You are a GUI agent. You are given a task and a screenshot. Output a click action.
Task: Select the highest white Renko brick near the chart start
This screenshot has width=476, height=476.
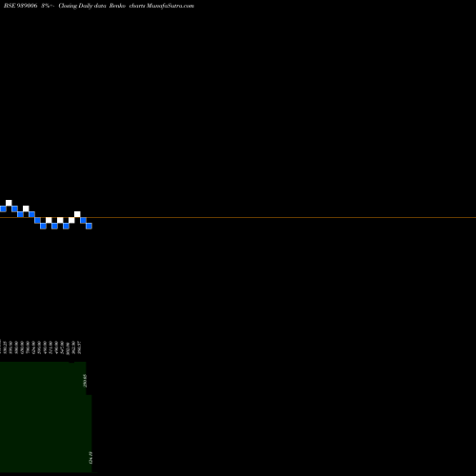[x=9, y=203]
